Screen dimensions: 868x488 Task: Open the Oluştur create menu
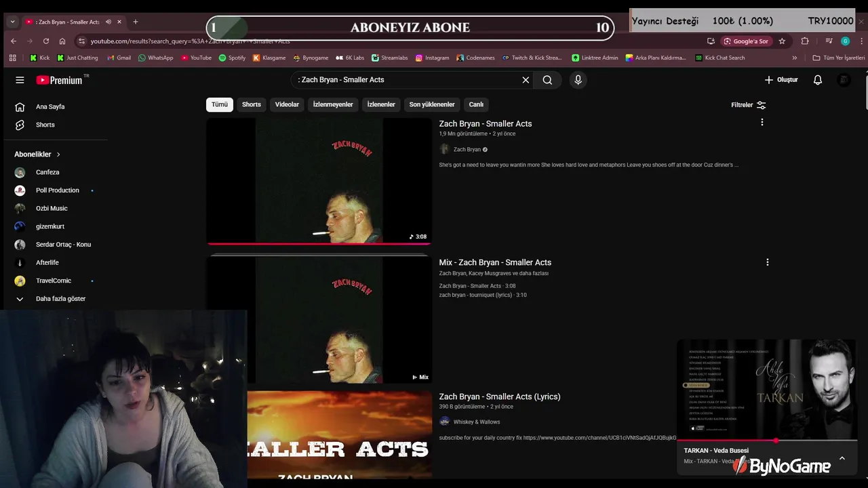click(781, 80)
